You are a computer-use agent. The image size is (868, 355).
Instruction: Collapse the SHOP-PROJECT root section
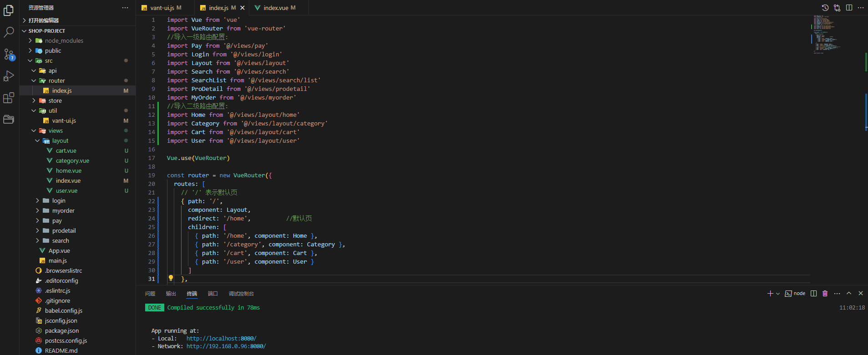[x=78, y=31]
